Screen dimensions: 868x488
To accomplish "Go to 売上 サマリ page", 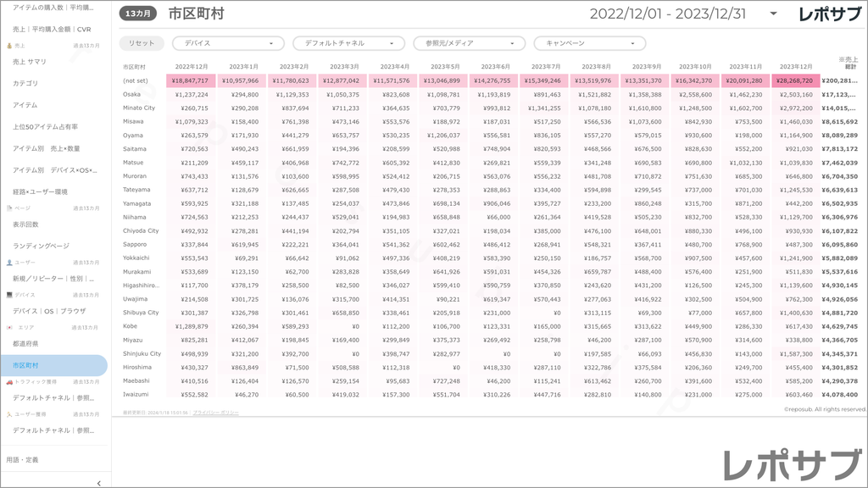I will [x=30, y=62].
